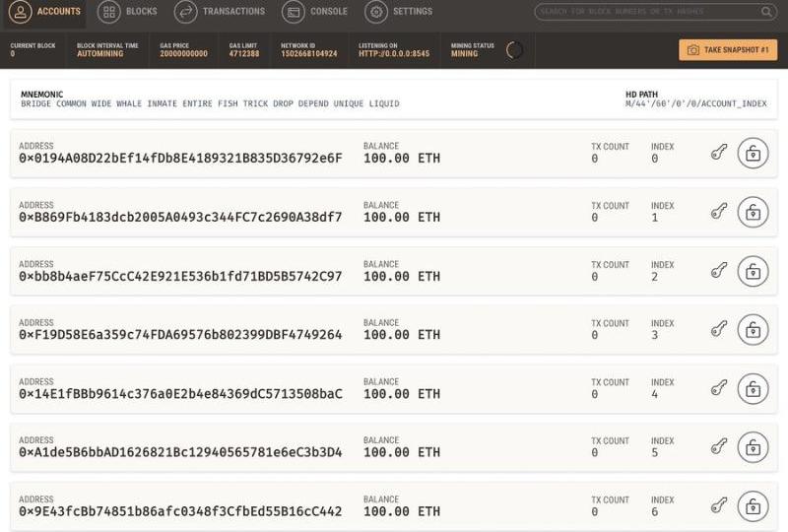788x532 pixels.
Task: Click key icon for account index 3
Action: point(719,329)
